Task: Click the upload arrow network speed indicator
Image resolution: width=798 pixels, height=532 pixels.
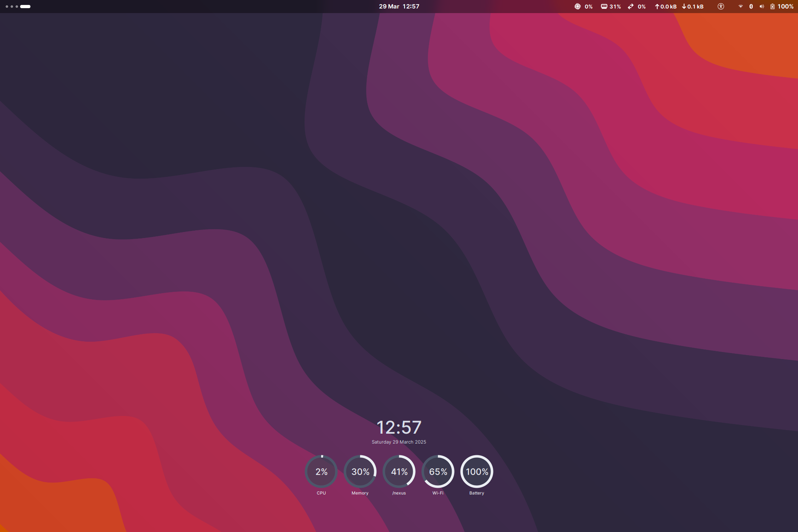Action: [x=665, y=6]
